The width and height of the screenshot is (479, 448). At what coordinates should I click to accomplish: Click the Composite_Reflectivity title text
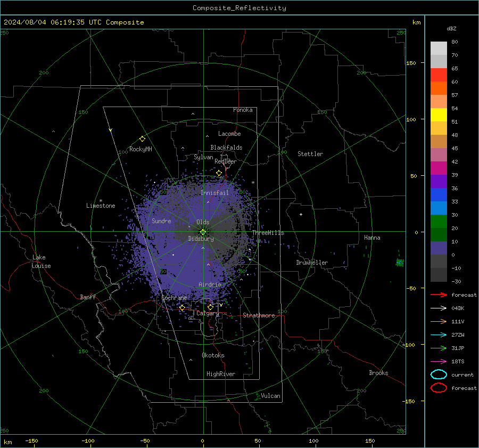tap(240, 8)
